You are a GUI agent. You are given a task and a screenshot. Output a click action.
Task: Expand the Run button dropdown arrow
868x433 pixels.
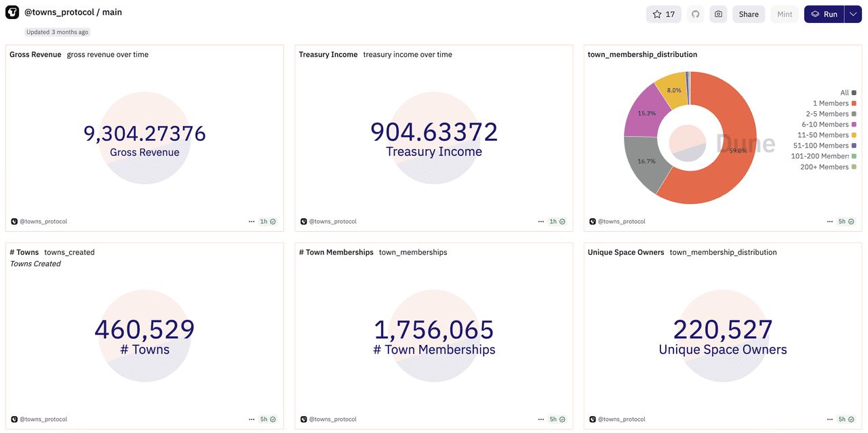[x=853, y=14]
